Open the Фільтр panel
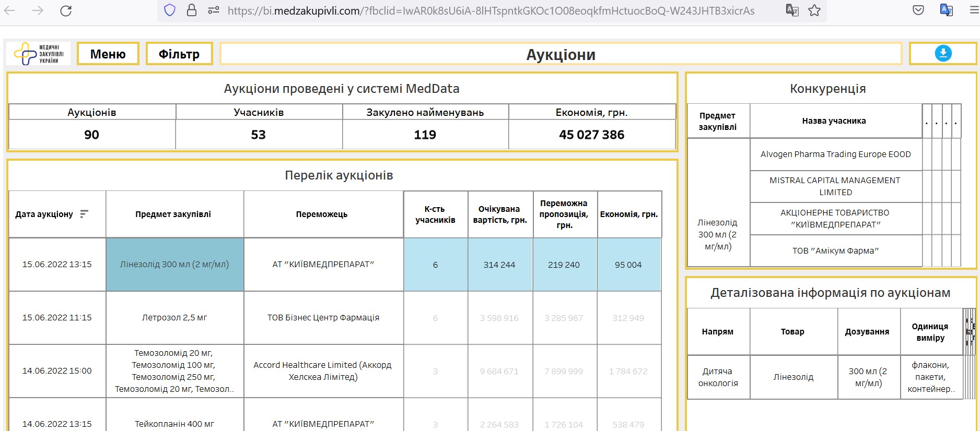 point(179,54)
